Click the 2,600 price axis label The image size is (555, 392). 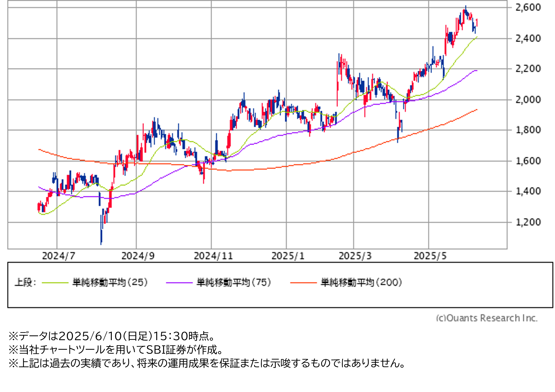(528, 8)
